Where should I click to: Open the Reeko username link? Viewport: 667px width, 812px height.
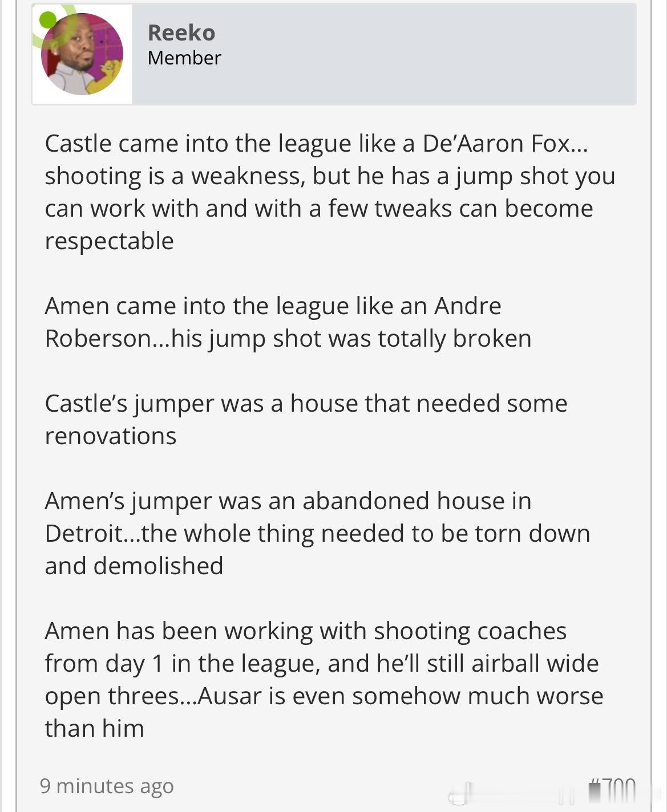(x=181, y=33)
